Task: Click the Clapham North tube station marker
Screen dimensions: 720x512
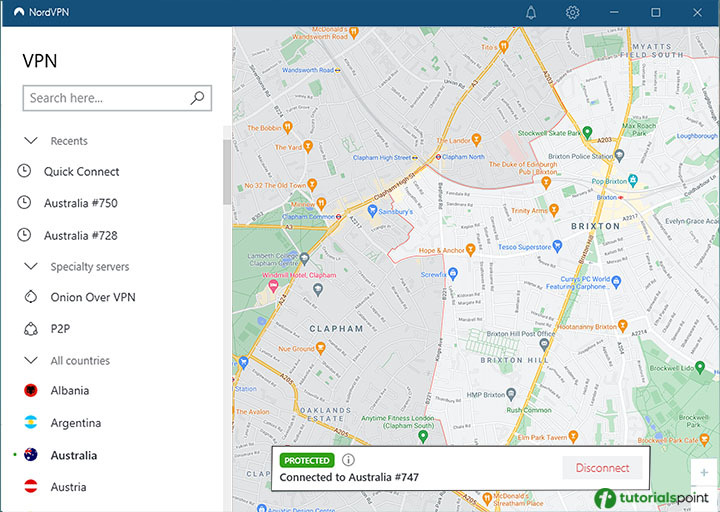Action: pyautogui.click(x=438, y=157)
